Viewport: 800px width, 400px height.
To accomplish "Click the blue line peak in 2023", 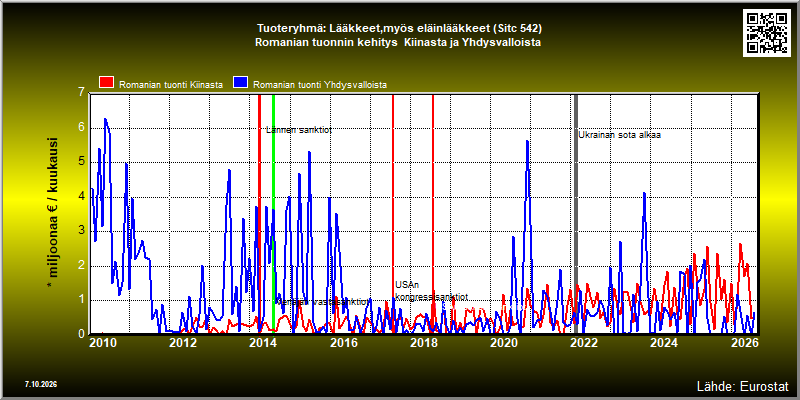I will [644, 193].
